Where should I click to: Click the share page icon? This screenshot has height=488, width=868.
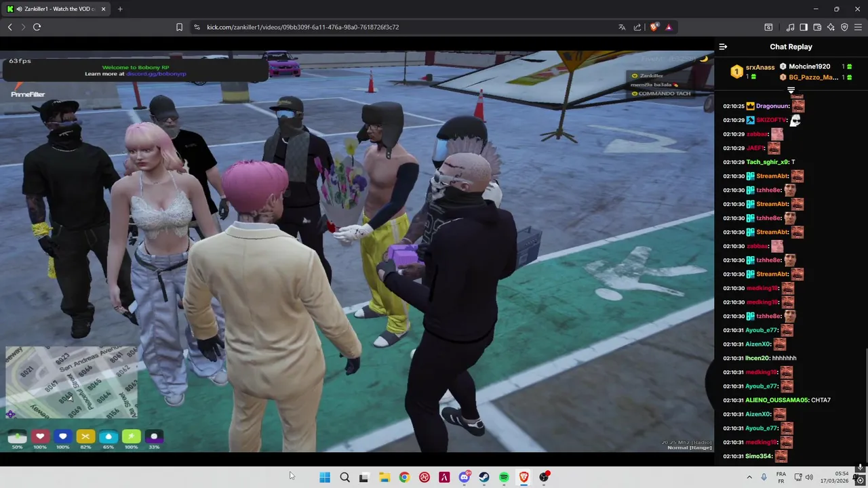(637, 27)
